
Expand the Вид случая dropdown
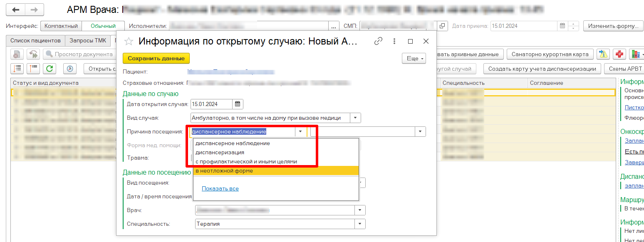pos(355,118)
